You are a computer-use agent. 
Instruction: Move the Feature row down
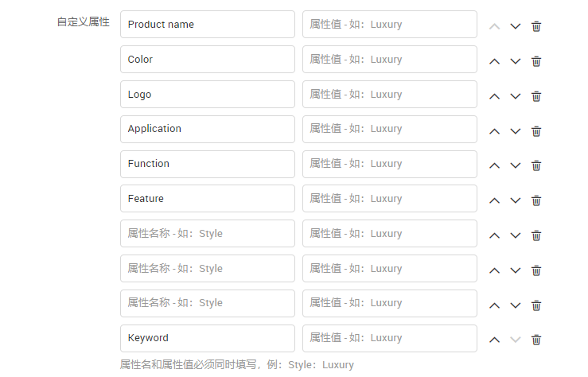coord(516,200)
